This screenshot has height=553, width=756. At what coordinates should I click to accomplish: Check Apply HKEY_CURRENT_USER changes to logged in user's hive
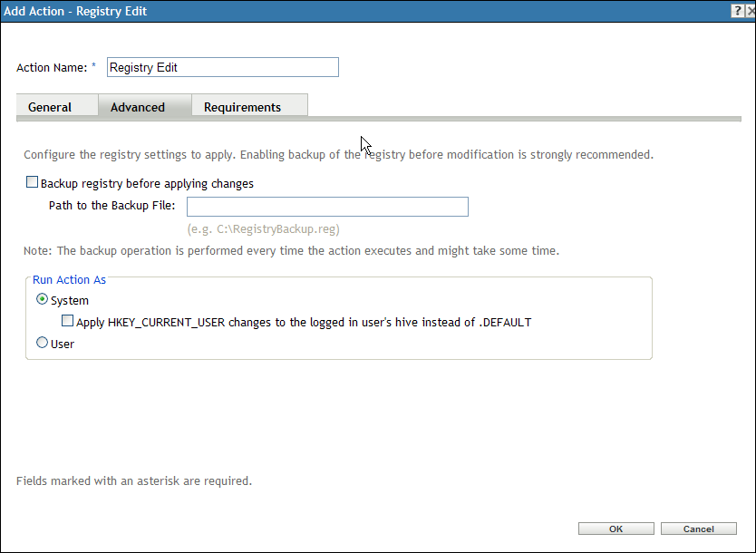coord(66,321)
